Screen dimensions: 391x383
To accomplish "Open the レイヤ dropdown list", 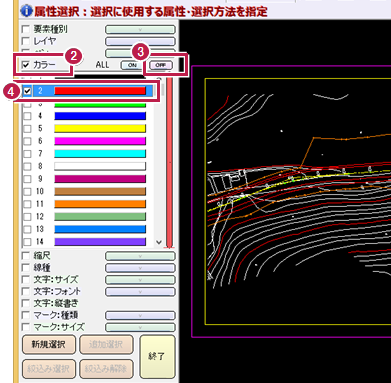I will [x=140, y=42].
